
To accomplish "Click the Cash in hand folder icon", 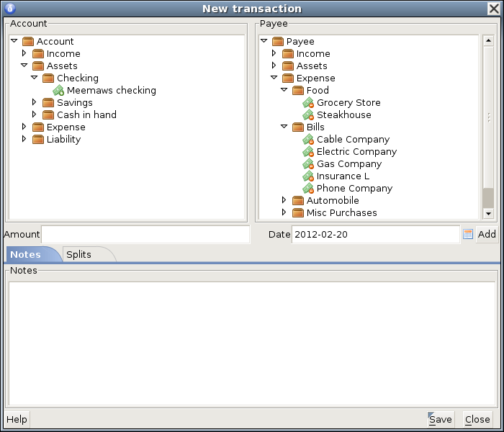I will (x=48, y=115).
